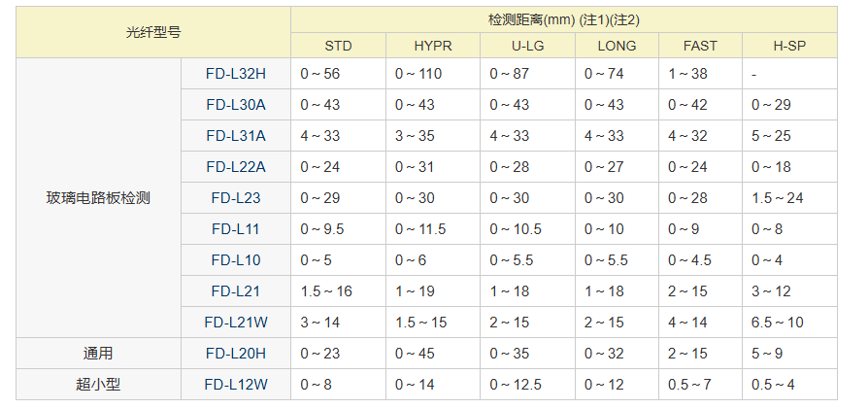Open the FD-L21 model link
Screen dimensions: 868x409
tap(236, 290)
